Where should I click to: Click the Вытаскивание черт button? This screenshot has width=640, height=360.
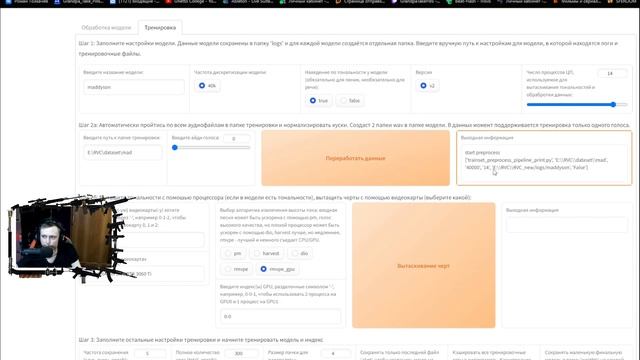(424, 266)
